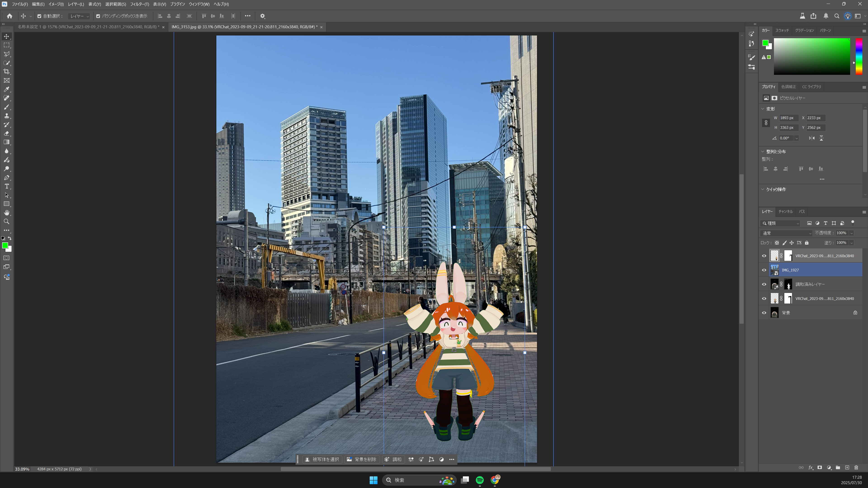Toggle the show bounding box (バウンディングボックスを表示) checkbox
Image resolution: width=868 pixels, height=488 pixels.
pos(98,16)
